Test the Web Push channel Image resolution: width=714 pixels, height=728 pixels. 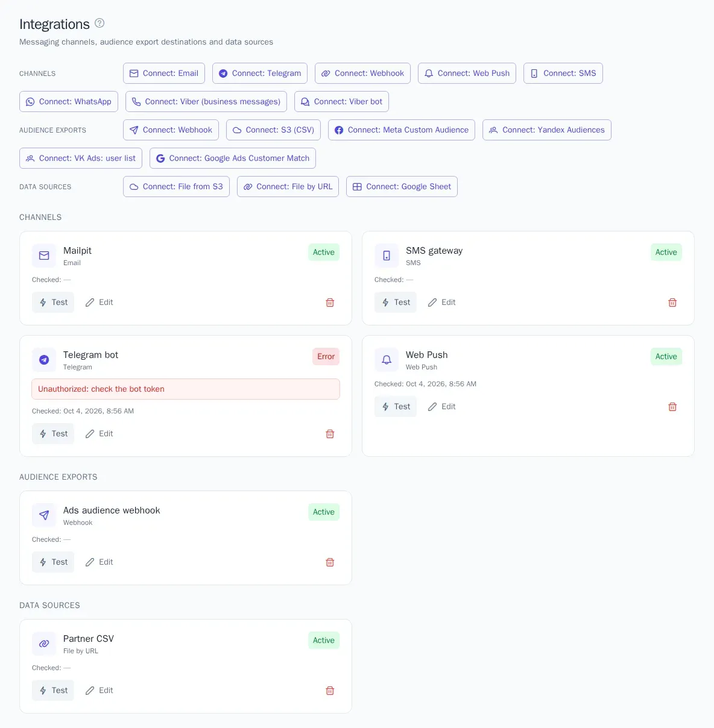(396, 407)
